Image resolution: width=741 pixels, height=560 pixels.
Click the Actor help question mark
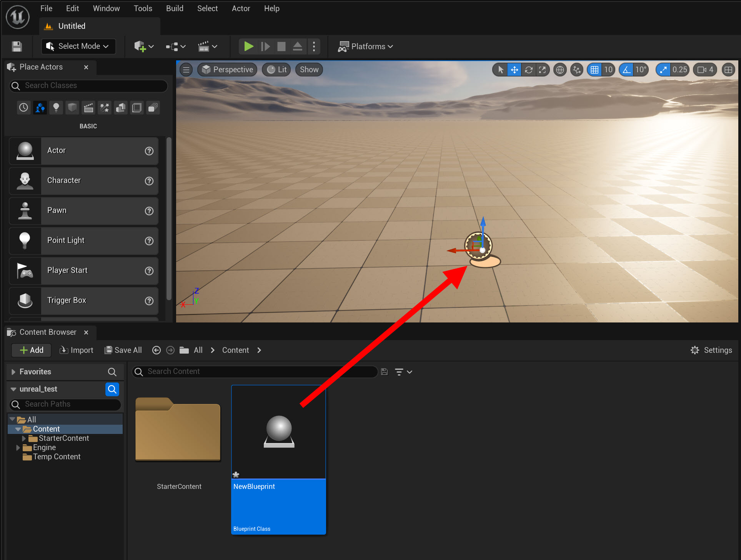(149, 151)
